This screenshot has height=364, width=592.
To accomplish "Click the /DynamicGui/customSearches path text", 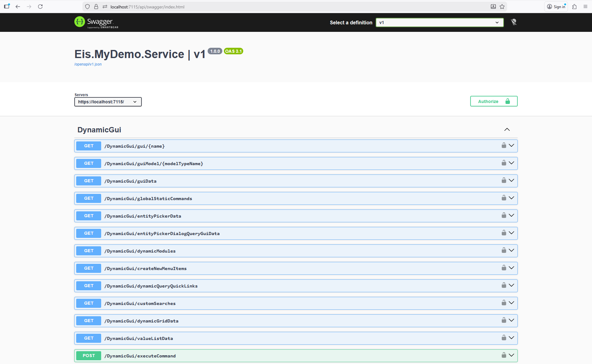I will point(140,303).
